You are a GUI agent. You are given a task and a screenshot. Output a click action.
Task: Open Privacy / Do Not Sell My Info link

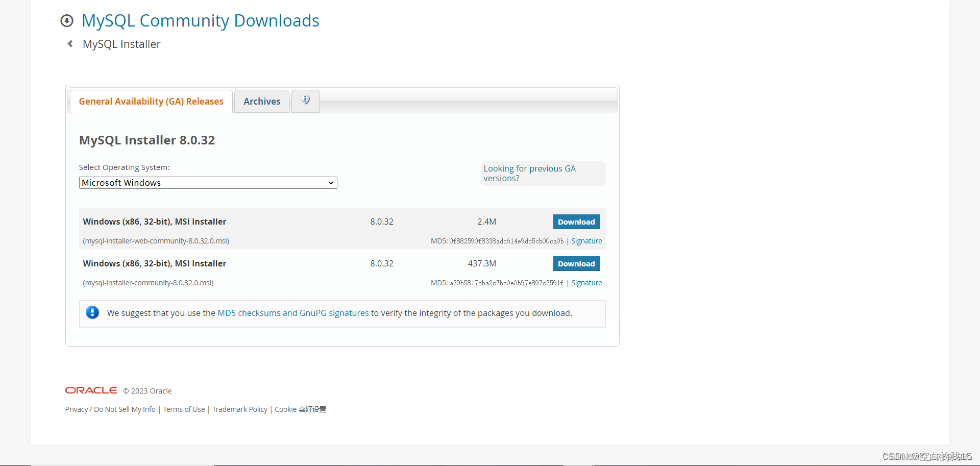coord(110,409)
